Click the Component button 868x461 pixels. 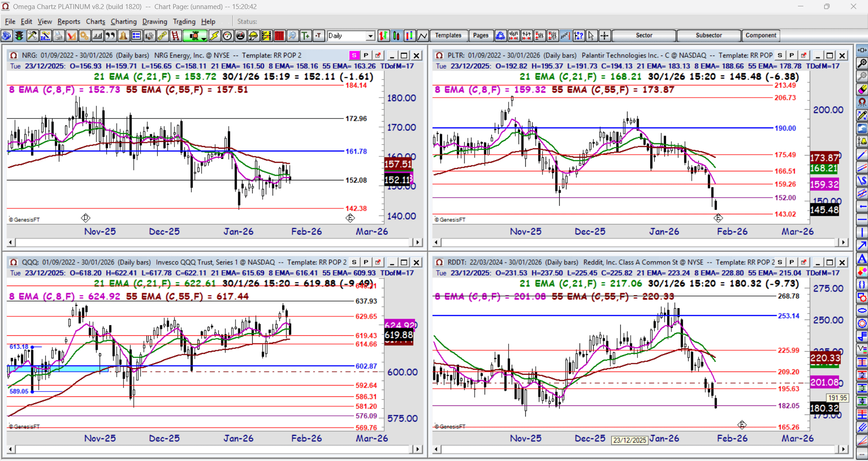(x=761, y=36)
